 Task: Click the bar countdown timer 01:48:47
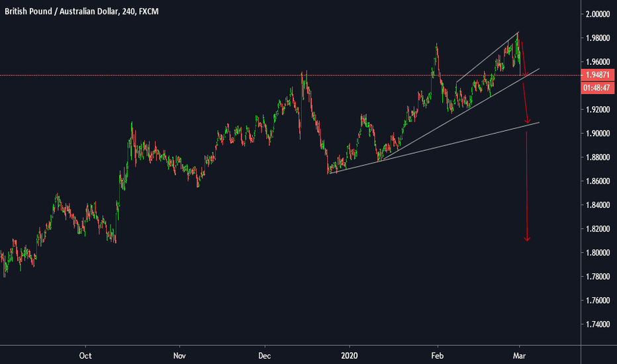pyautogui.click(x=598, y=87)
